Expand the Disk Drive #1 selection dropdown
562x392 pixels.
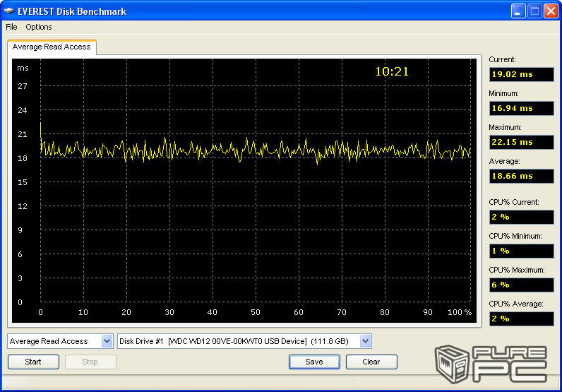(365, 341)
